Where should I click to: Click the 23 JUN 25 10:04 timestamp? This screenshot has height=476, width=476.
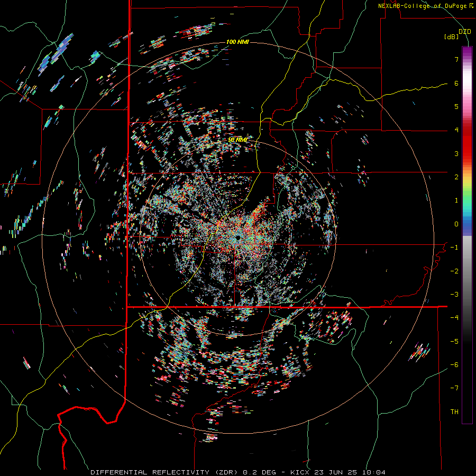350,472
